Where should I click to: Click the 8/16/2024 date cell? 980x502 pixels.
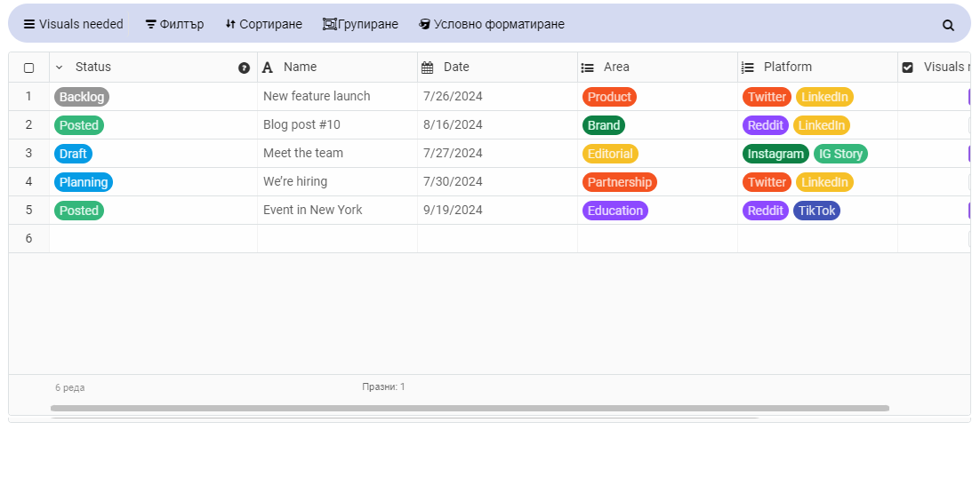click(497, 125)
